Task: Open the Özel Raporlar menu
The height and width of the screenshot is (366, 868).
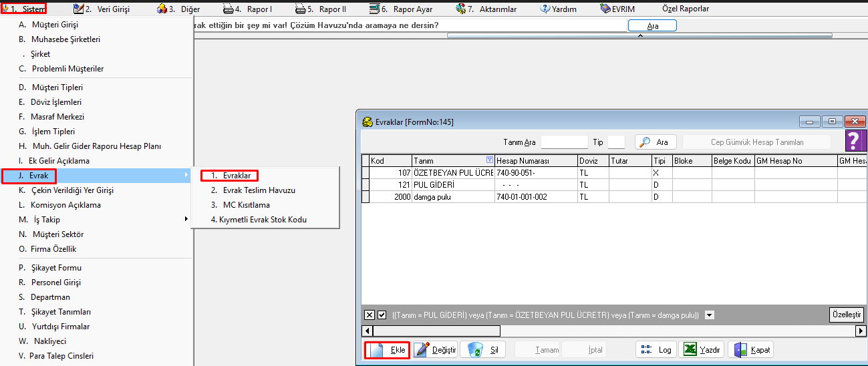Action: click(x=686, y=9)
